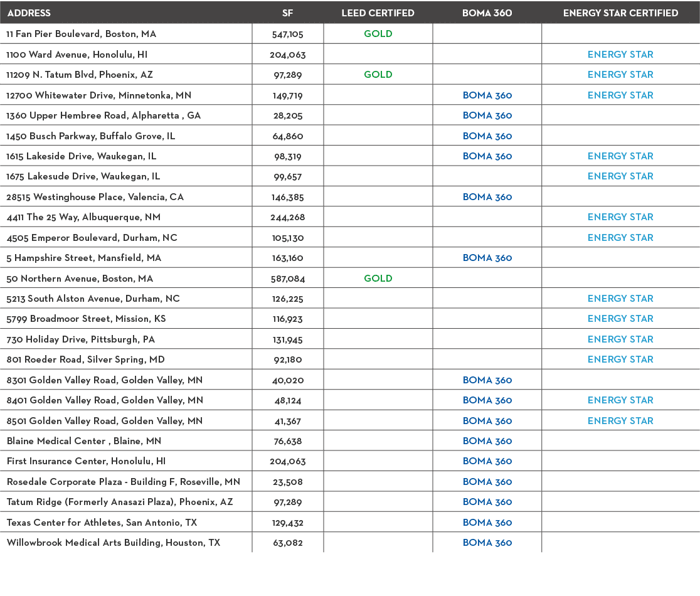Image resolution: width=700 pixels, height=596 pixels.
Task: Select the LEED CERTIFED column header
Action: (x=378, y=13)
